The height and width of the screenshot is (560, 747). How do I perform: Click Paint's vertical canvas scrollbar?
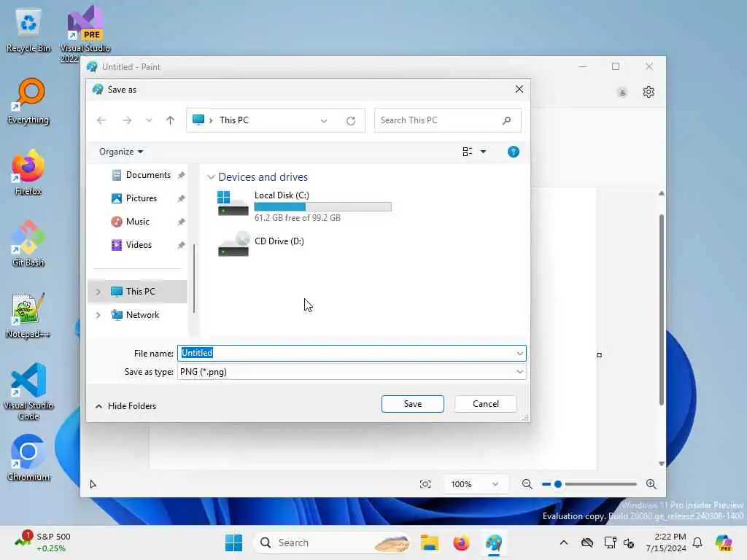pos(661,309)
